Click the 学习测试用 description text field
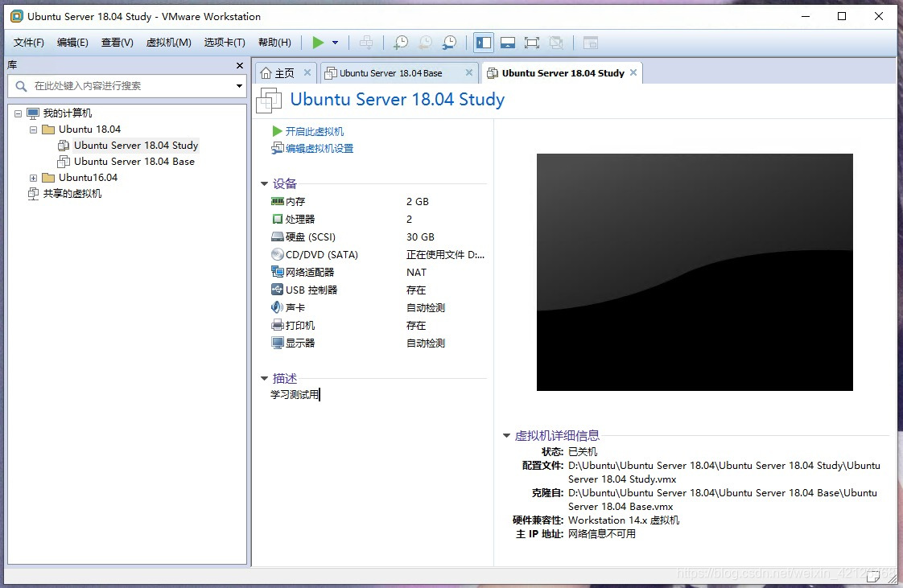Screen dimensions: 903x588 click(x=295, y=395)
